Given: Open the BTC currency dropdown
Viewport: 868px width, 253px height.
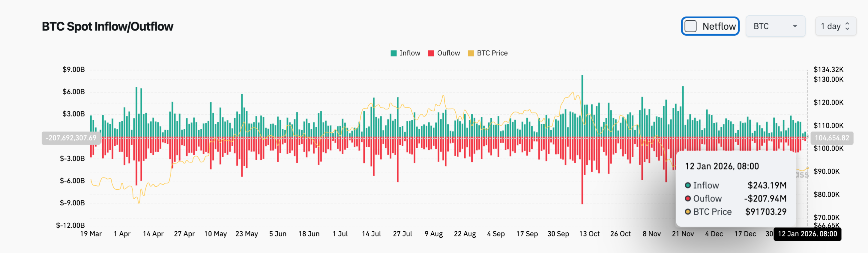Looking at the screenshot, I should tap(775, 26).
